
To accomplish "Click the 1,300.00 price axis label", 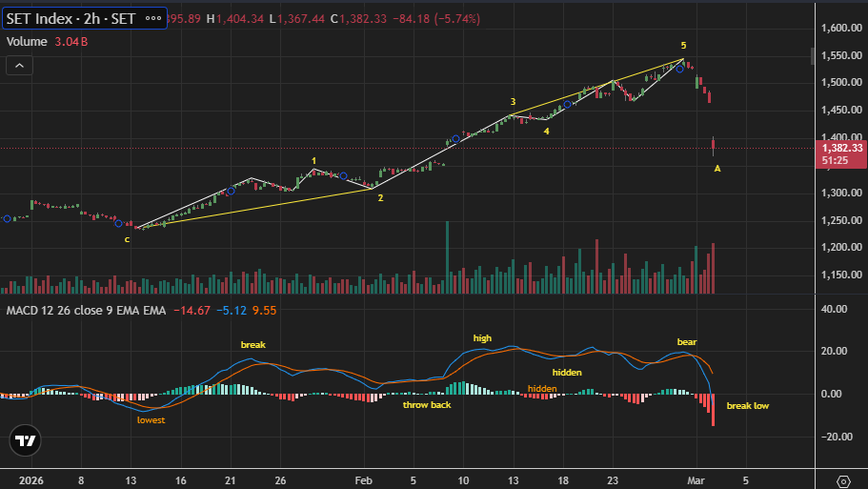I will coord(841,193).
